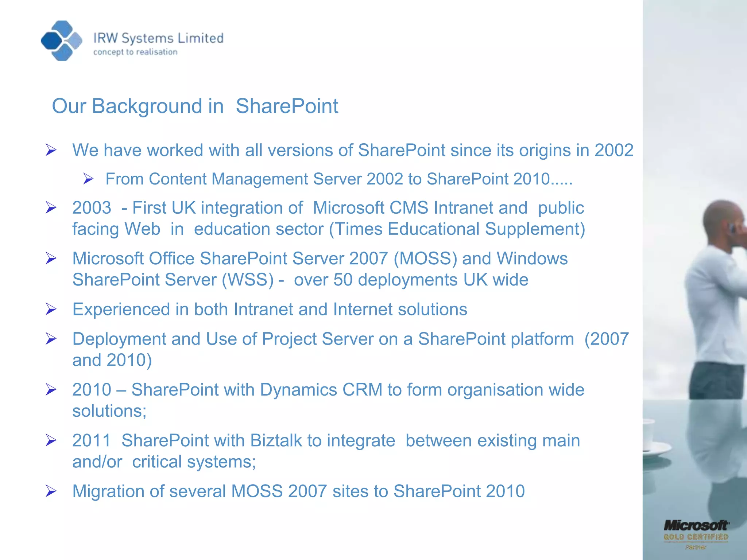Click the 'concept to realisation' tagline
The height and width of the screenshot is (560, 747).
click(x=135, y=52)
